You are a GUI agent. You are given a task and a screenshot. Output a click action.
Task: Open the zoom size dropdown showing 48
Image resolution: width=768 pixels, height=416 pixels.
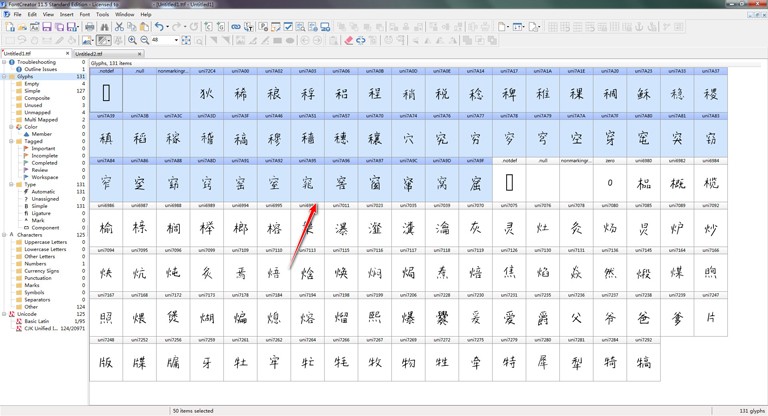click(177, 40)
